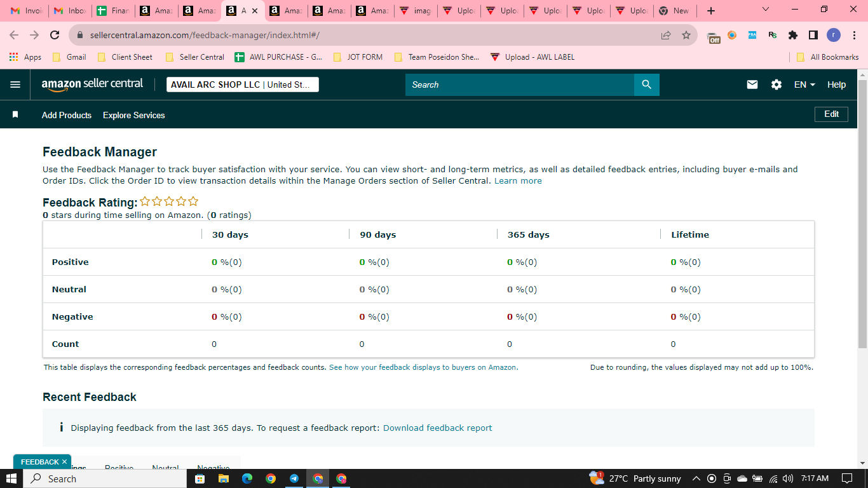The height and width of the screenshot is (488, 868).
Task: Click the search magnifier button in Seller Central
Action: 646,85
